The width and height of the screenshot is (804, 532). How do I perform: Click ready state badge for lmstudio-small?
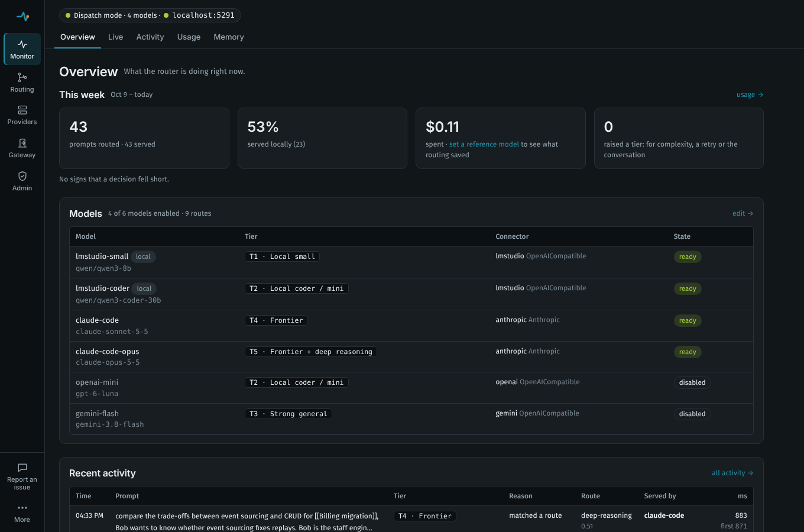pos(688,257)
